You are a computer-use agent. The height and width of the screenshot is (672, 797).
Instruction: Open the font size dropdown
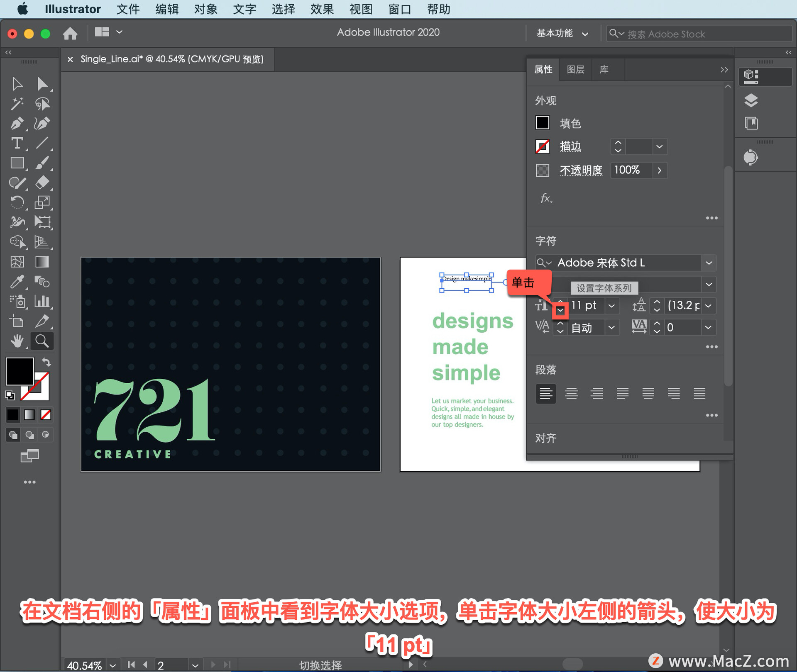pyautogui.click(x=611, y=306)
